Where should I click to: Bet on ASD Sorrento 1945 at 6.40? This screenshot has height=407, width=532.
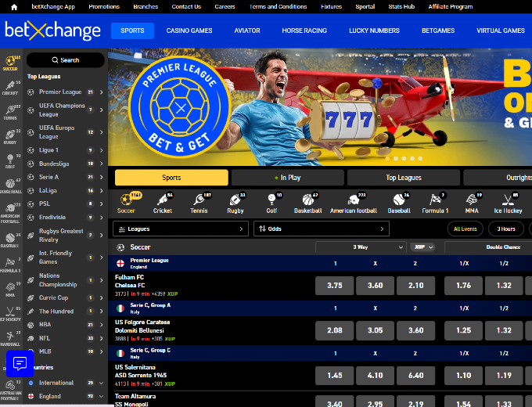(416, 376)
